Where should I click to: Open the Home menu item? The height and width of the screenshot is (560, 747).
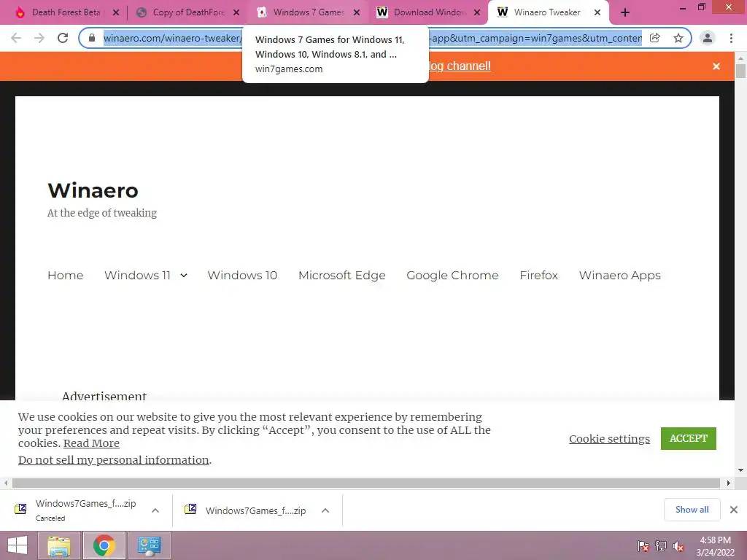point(65,275)
